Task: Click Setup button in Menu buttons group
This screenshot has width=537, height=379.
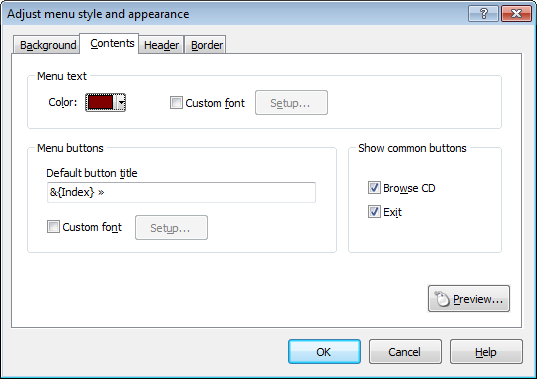Action: (x=171, y=228)
